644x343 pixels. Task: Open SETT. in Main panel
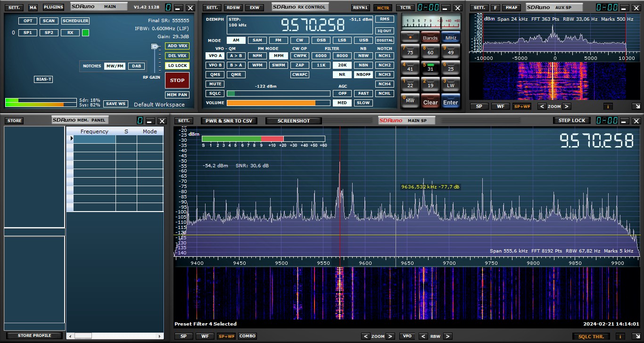point(14,8)
